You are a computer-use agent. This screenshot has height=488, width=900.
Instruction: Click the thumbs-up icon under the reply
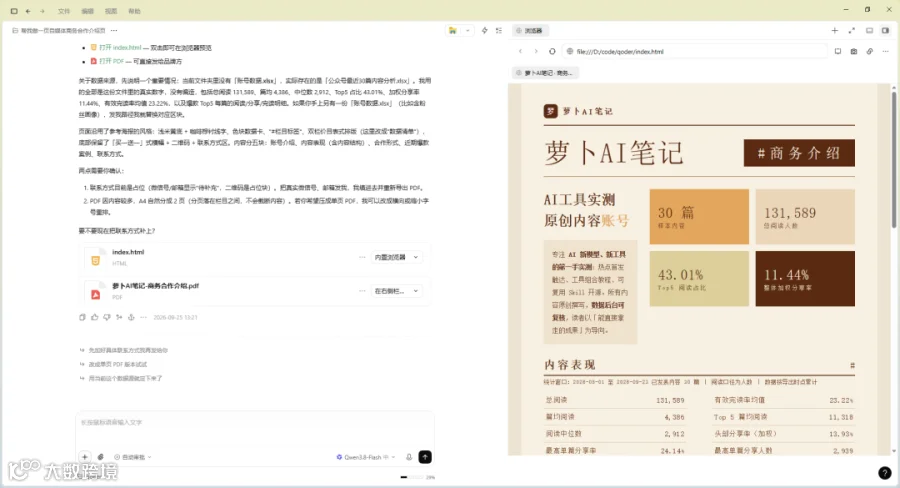coord(94,317)
